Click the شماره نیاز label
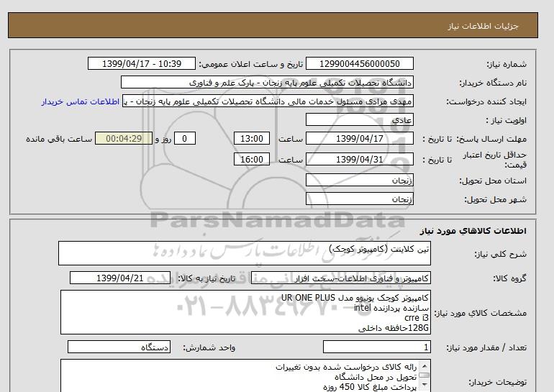The height and width of the screenshot is (392, 554). [507, 64]
